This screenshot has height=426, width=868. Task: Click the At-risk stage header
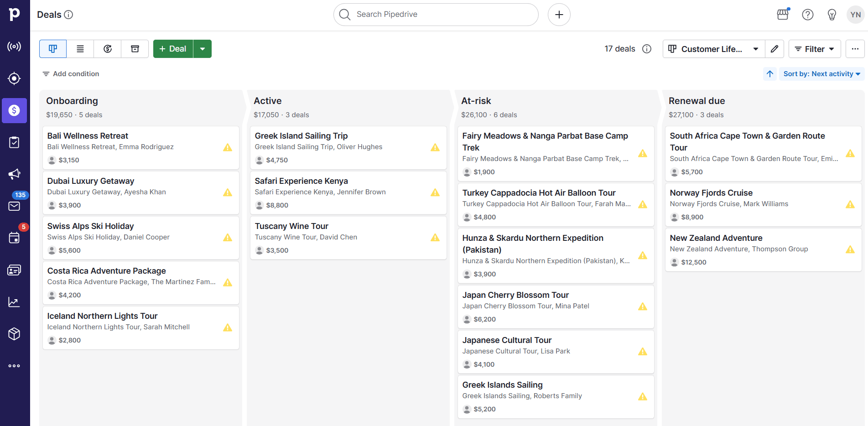[476, 101]
